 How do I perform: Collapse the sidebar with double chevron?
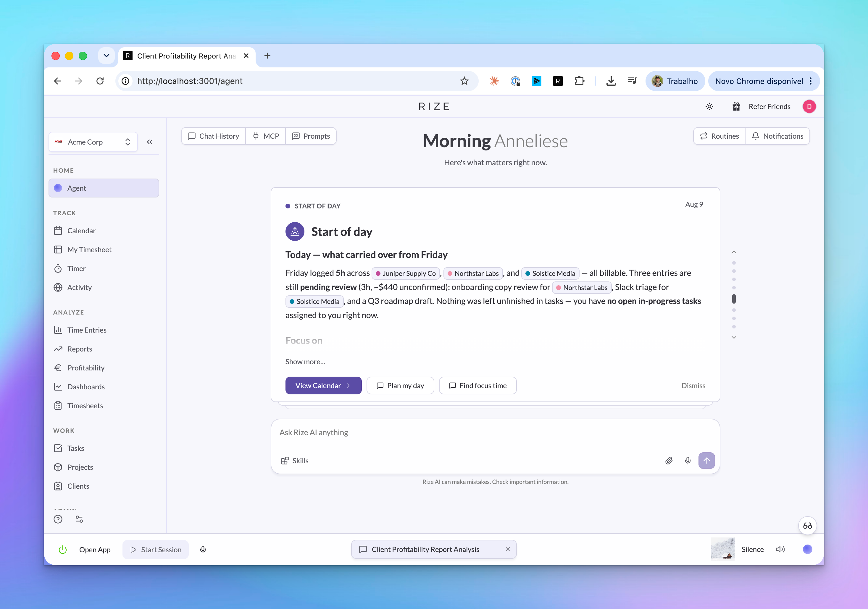pyautogui.click(x=150, y=142)
